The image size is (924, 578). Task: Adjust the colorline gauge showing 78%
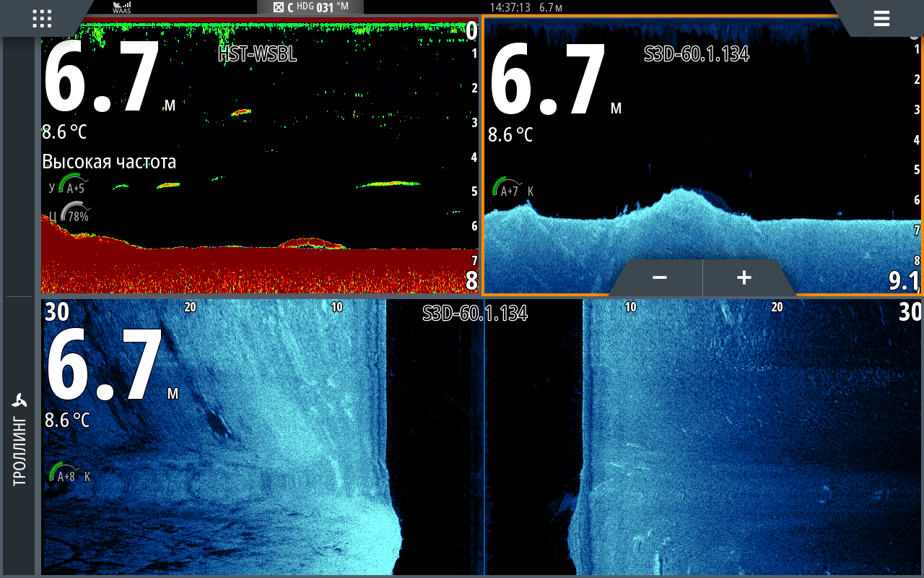[74, 214]
